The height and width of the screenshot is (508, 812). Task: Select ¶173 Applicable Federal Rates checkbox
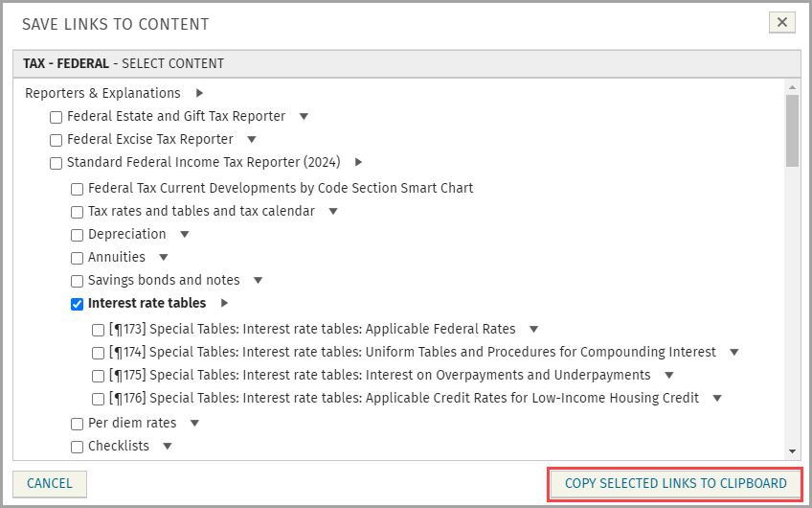(99, 330)
